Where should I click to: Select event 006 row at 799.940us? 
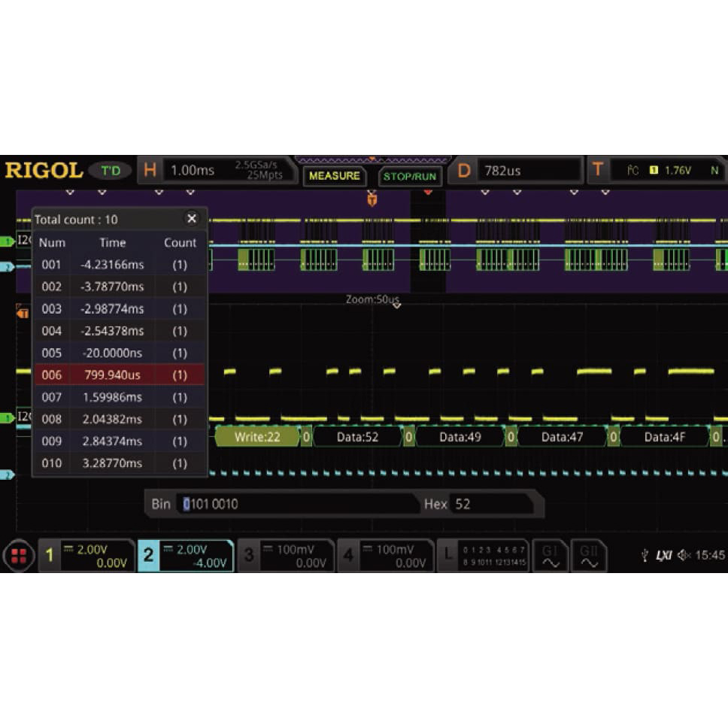coord(119,375)
